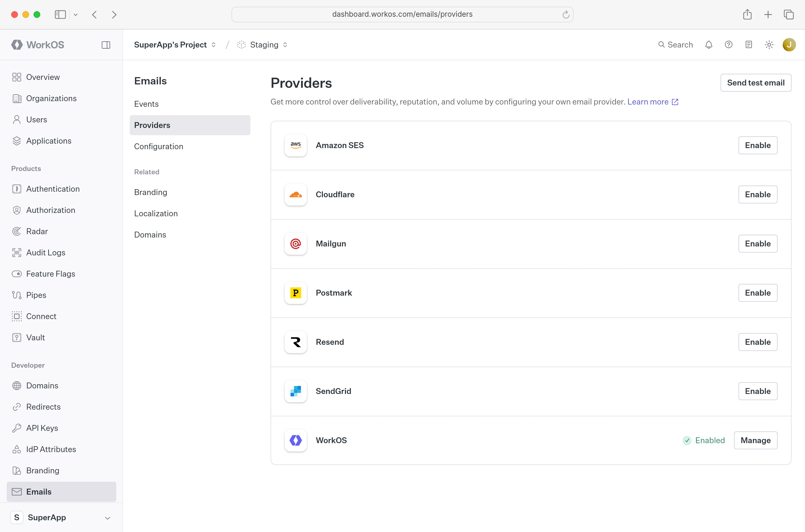Open Pipes in the sidebar
The image size is (805, 532).
(x=61, y=295)
